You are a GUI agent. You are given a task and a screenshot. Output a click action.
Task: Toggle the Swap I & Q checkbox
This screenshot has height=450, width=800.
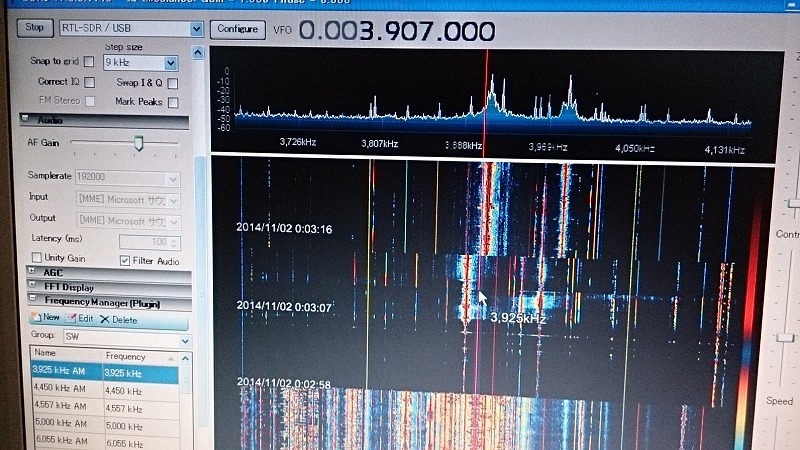pyautogui.click(x=173, y=83)
